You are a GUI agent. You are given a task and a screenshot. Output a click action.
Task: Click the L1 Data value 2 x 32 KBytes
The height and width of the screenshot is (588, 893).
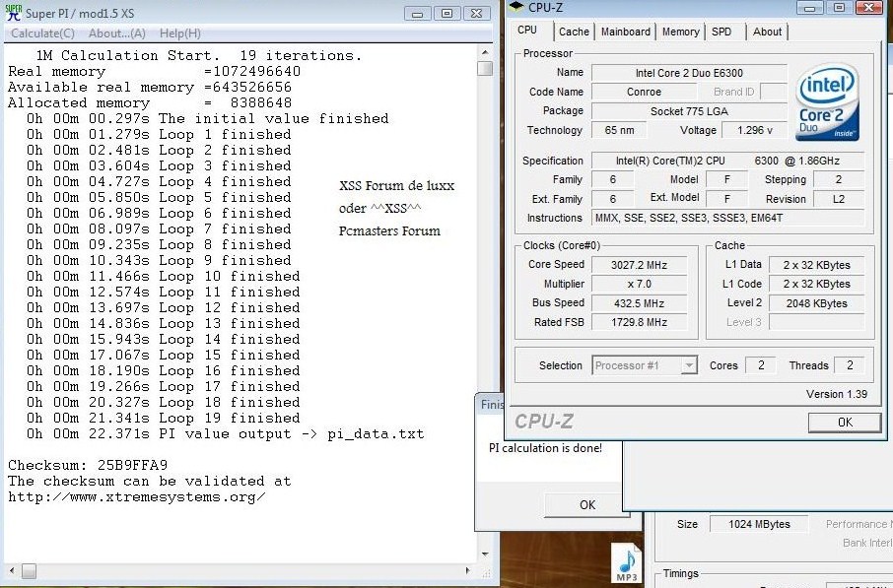[816, 265]
